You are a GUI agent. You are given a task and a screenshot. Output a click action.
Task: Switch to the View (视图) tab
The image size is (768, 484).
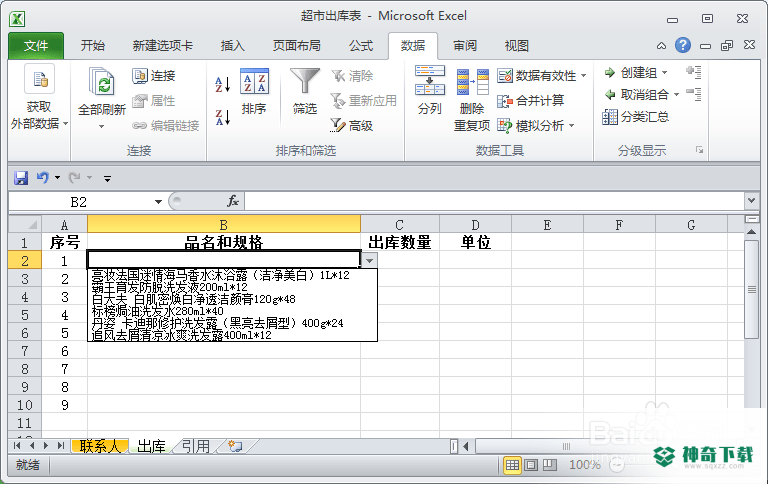(x=517, y=46)
